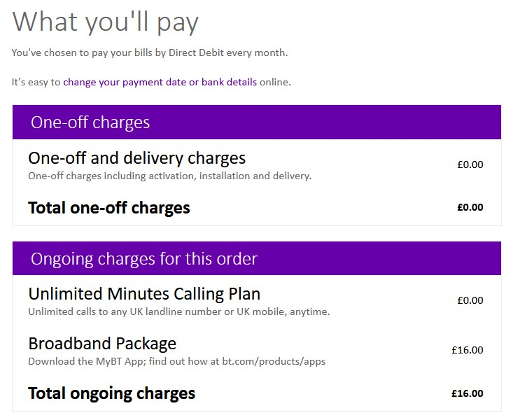513x420 pixels.
Task: Select the One-off charges purple header
Action: [256, 122]
